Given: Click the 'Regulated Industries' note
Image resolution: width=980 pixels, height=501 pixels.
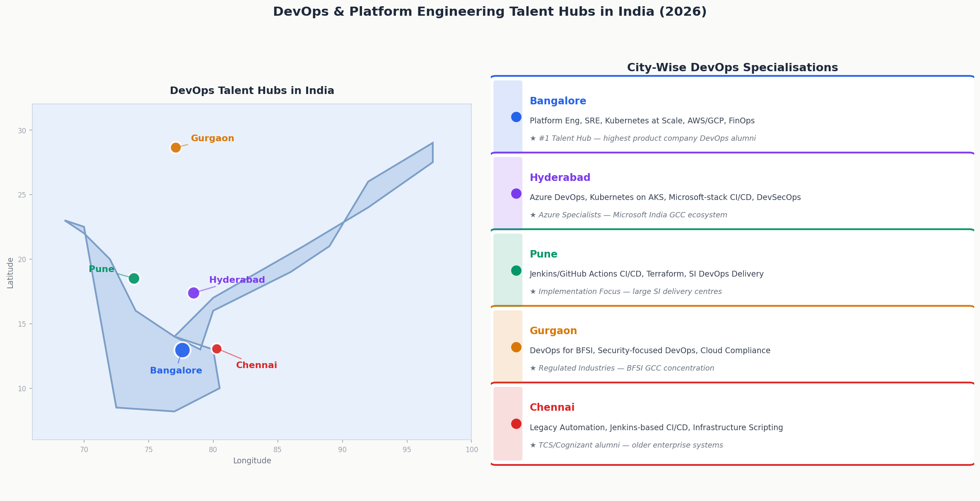Looking at the screenshot, I should (622, 368).
